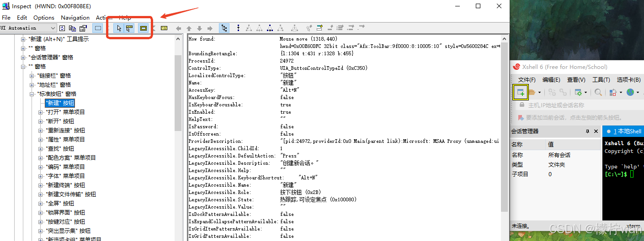Click the down navigation arrow in Inspect toolbar

pyautogui.click(x=199, y=28)
